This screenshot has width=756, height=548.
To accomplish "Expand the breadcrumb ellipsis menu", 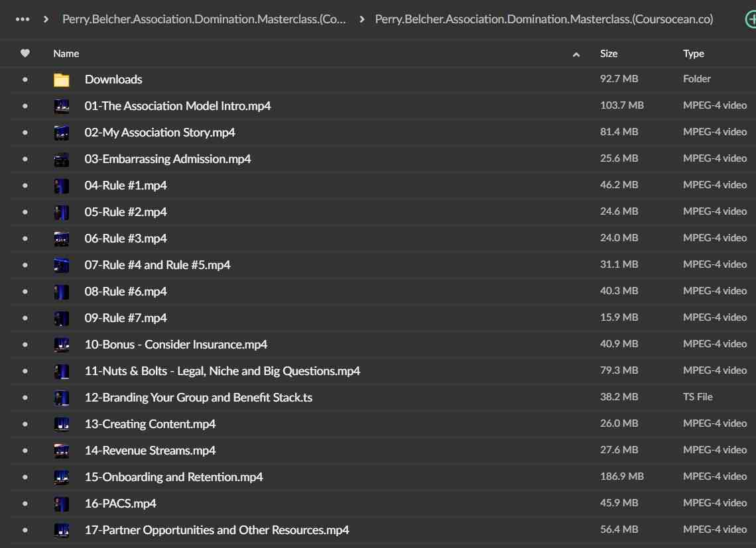I will click(x=22, y=19).
